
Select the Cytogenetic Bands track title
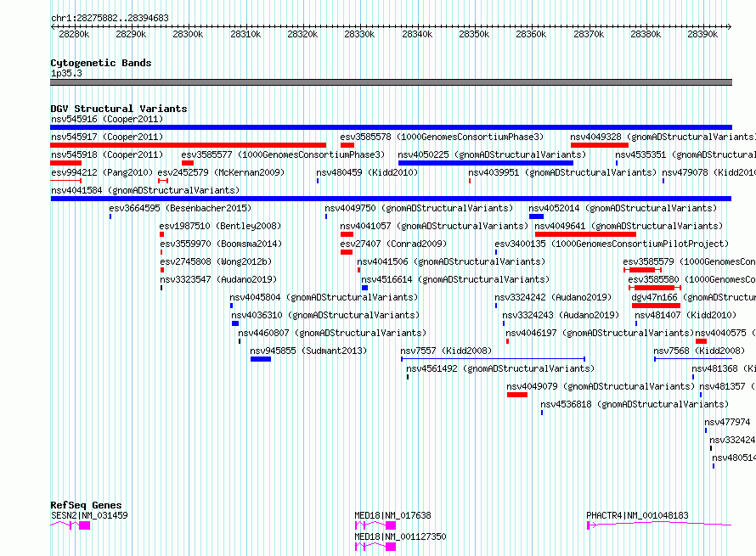coord(101,63)
